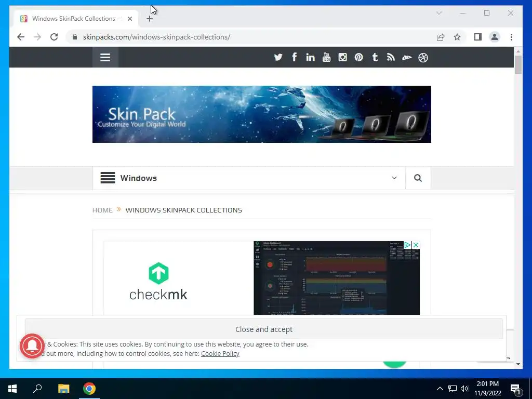Open Chrome three-dot menu
The image size is (532, 399).
pos(511,37)
